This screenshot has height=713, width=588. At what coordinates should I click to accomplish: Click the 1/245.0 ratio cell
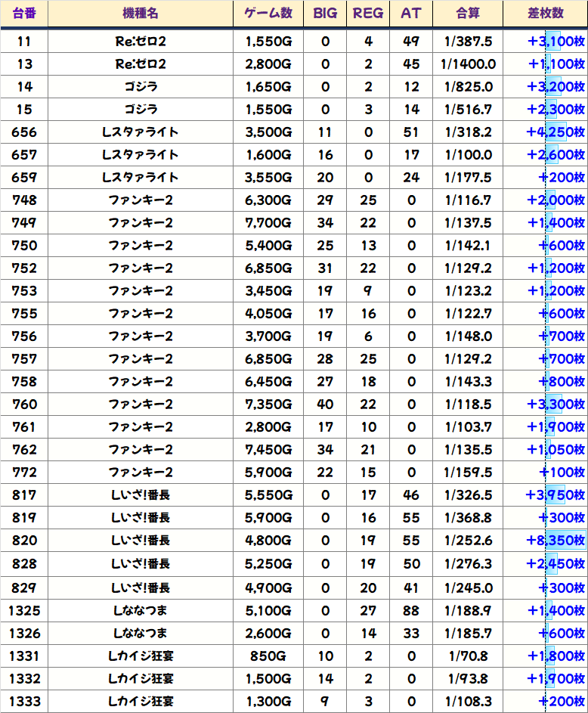[468, 588]
